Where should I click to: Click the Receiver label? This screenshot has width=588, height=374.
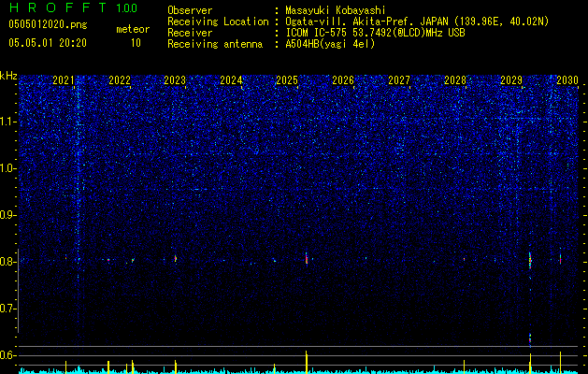[190, 33]
